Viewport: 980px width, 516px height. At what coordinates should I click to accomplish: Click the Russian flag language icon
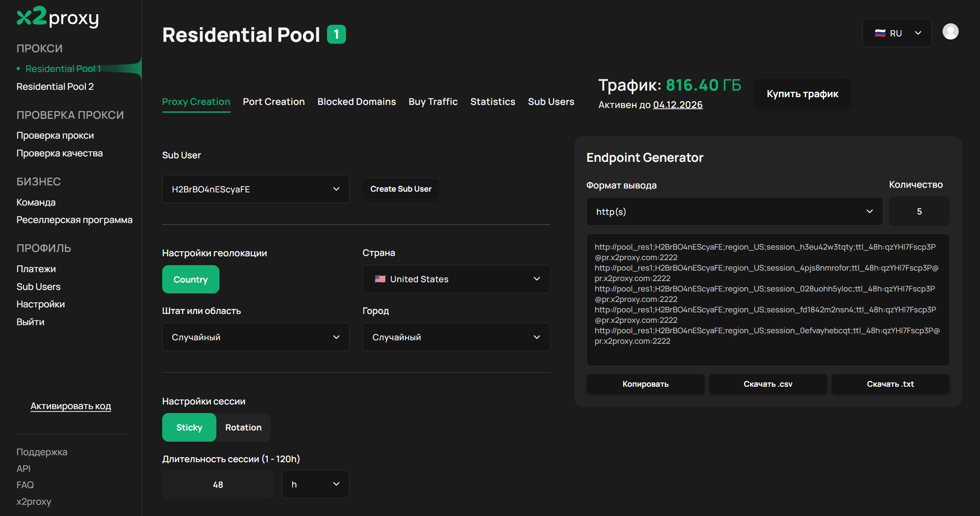tap(880, 33)
